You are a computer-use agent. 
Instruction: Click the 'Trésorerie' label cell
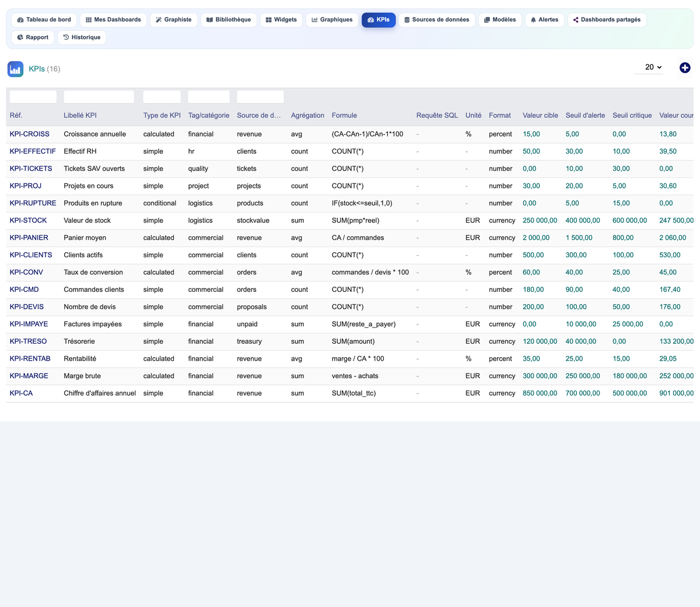[x=79, y=341]
